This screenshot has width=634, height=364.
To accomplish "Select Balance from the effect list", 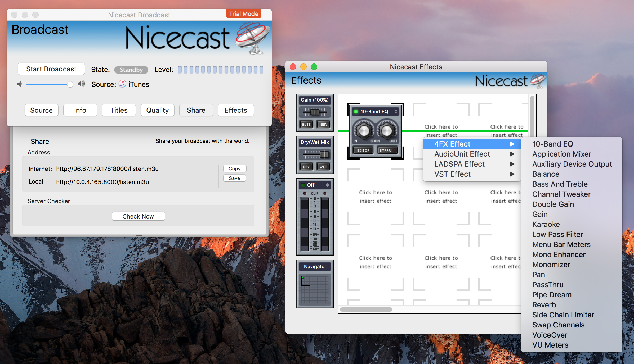I will click(572, 174).
